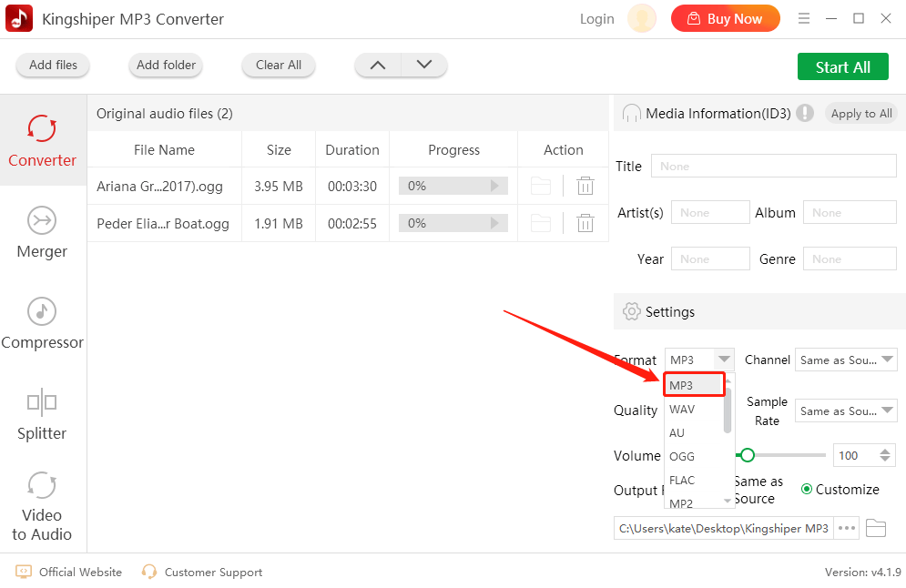Open Video to Audio tool
The width and height of the screenshot is (906, 588).
coord(42,507)
